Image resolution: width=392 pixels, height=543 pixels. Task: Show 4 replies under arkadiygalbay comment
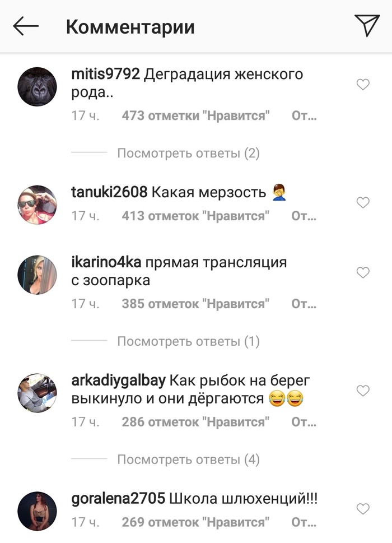[189, 459]
